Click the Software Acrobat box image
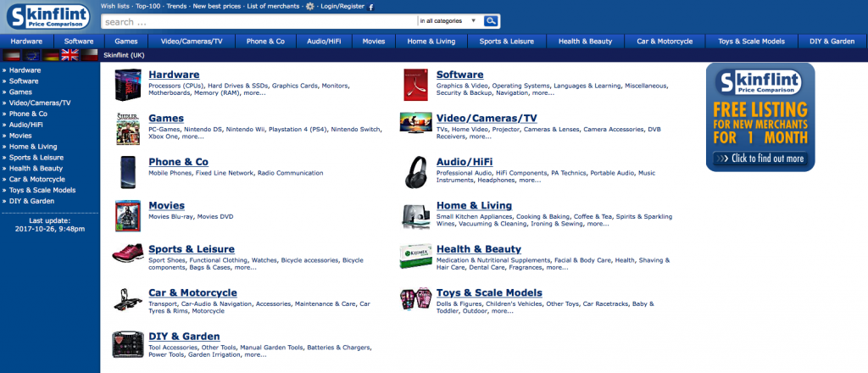 point(415,85)
